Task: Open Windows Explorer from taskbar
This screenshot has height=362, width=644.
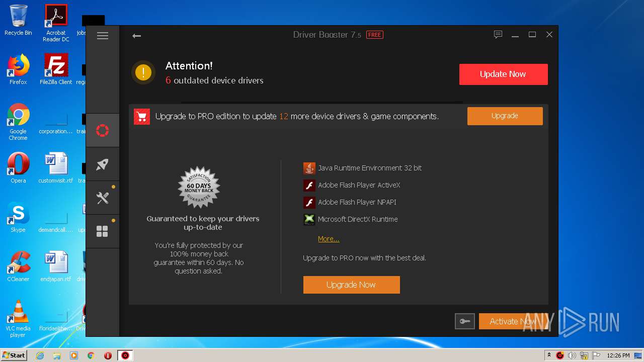Action: pos(57,355)
